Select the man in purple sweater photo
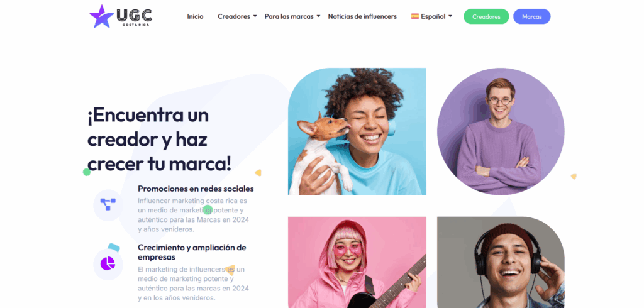The width and height of the screenshot is (644, 308). click(501, 131)
